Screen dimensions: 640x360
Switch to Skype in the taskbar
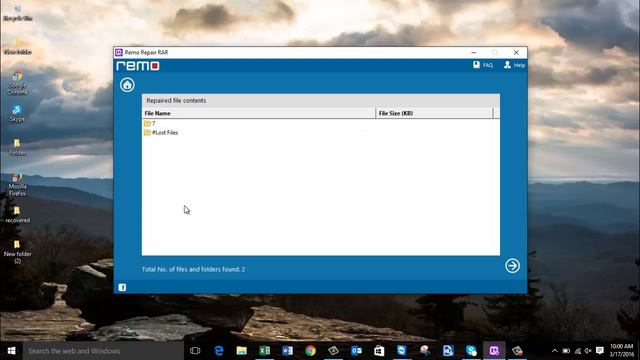[x=471, y=351]
